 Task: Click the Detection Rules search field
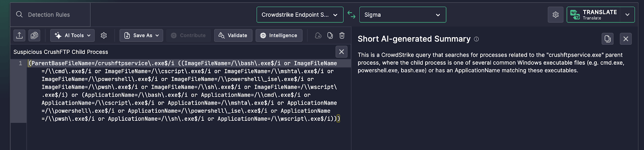tap(50, 15)
